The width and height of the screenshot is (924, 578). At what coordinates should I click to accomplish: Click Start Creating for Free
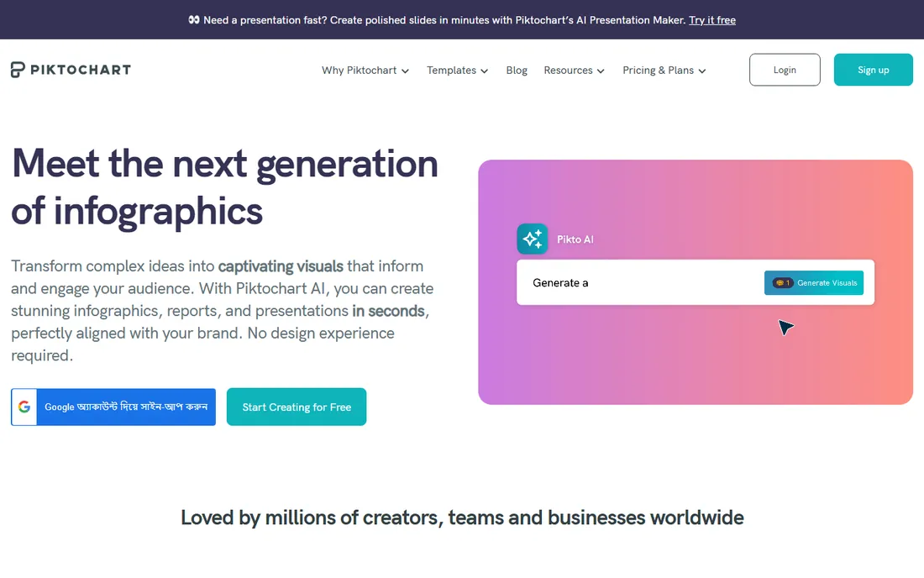(x=297, y=407)
